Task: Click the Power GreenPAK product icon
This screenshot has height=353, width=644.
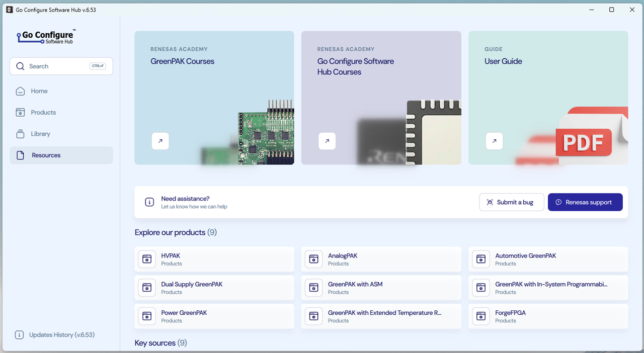Action: tap(147, 316)
